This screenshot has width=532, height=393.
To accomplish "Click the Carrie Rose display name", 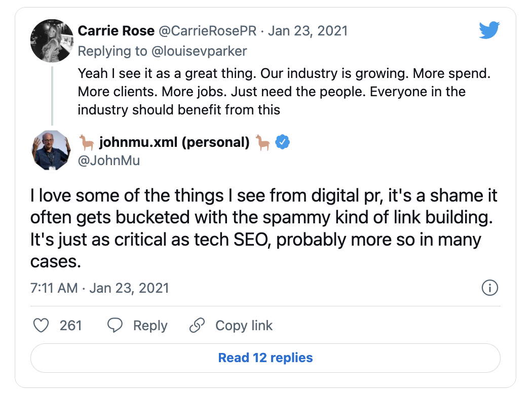I will coord(116,31).
